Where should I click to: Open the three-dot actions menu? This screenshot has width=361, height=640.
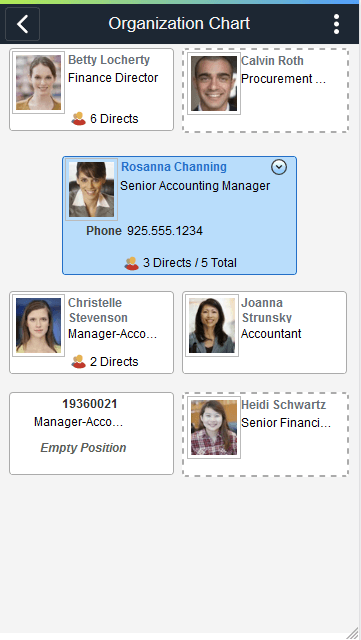(336, 24)
